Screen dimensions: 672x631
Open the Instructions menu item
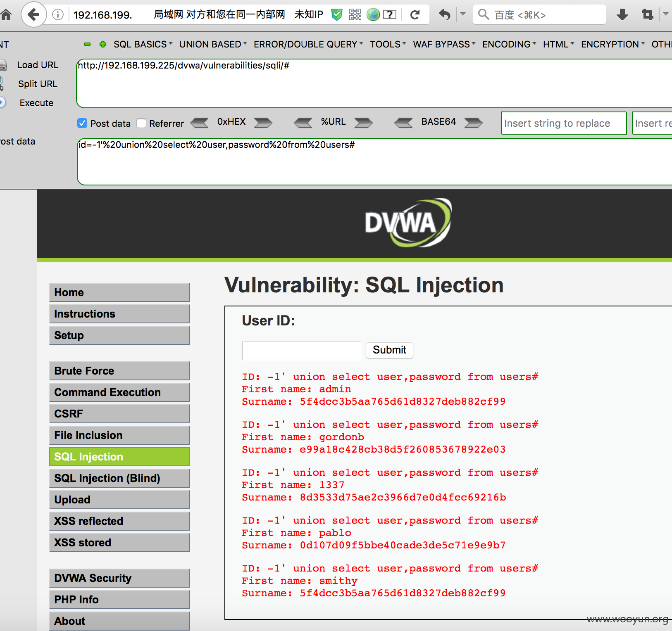click(x=119, y=314)
